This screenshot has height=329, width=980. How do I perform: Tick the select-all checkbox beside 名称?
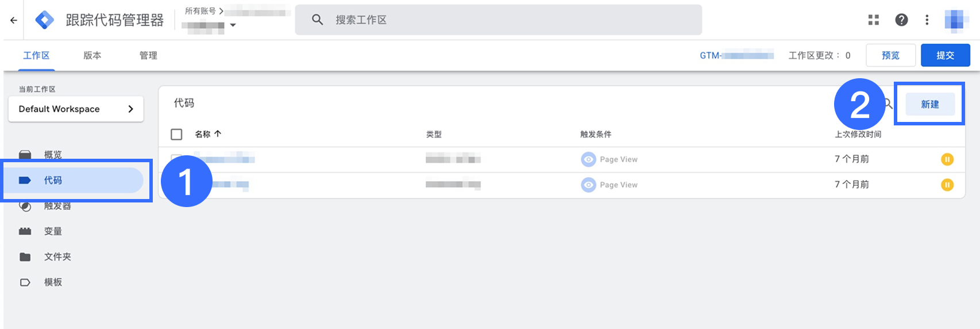176,134
